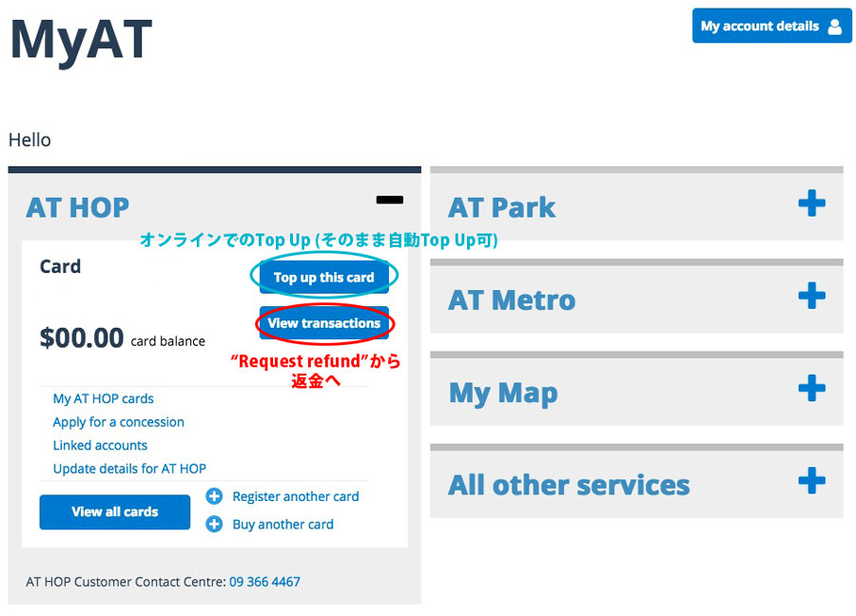This screenshot has height=616, width=856.
Task: Open Buy another card link
Action: point(282,525)
